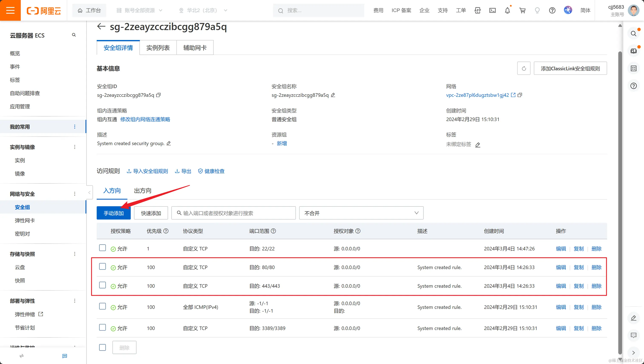Viewport: 644px width, 364px height.
Task: Open 弹性网卡 in the sidebar
Action: pos(25,220)
